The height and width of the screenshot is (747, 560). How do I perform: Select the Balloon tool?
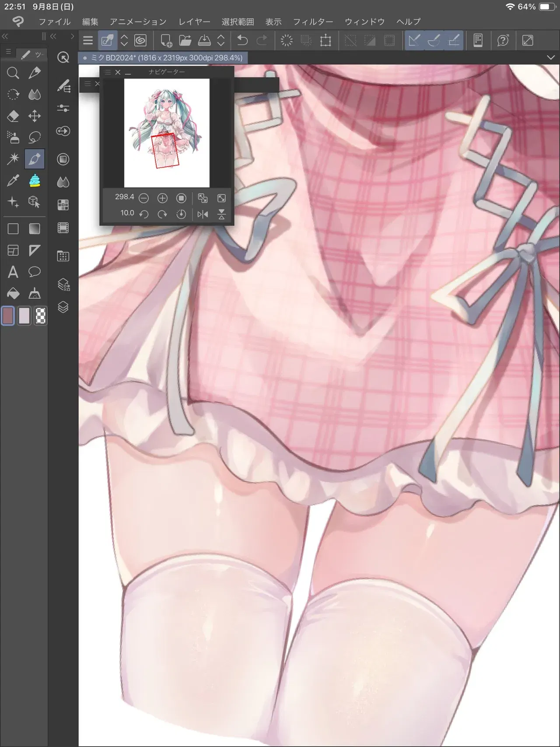35,272
